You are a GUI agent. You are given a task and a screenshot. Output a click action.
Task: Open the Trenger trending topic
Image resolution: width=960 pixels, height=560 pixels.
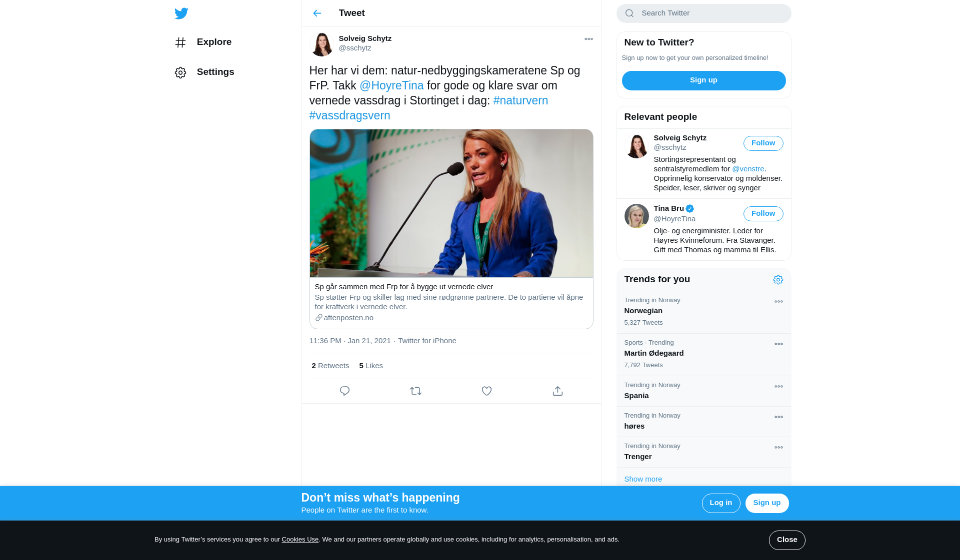coord(703,452)
